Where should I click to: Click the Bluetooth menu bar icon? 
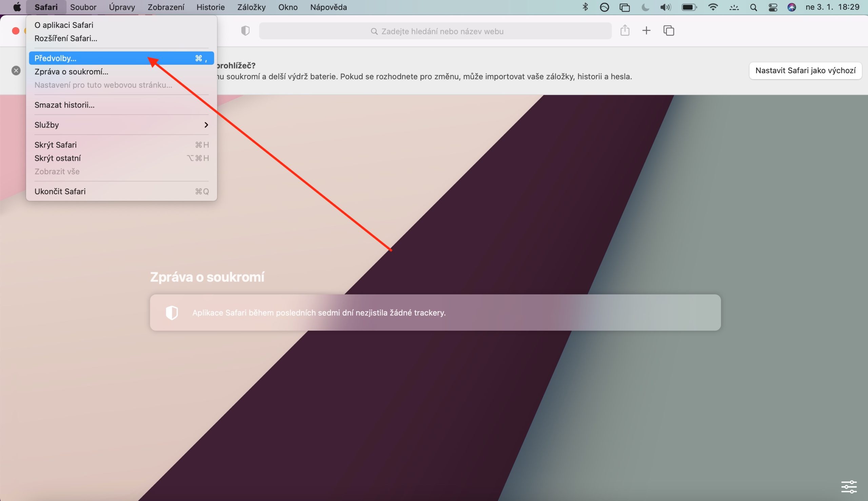585,7
